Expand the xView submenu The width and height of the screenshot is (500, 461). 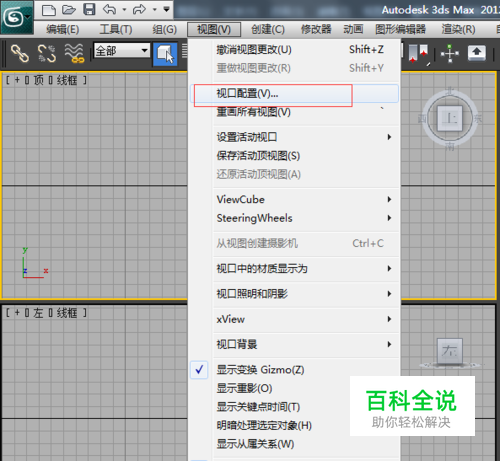[294, 319]
